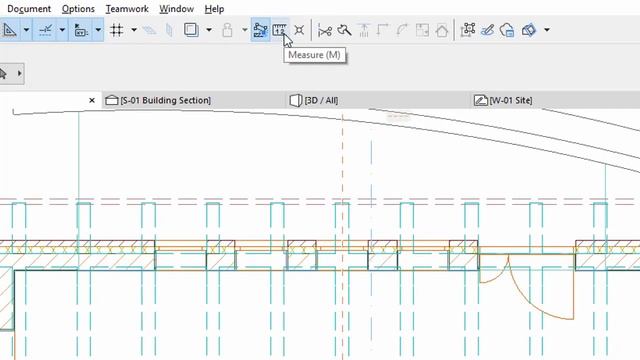Select the Adjust axe tool
640x360 pixels.
pos(344,30)
